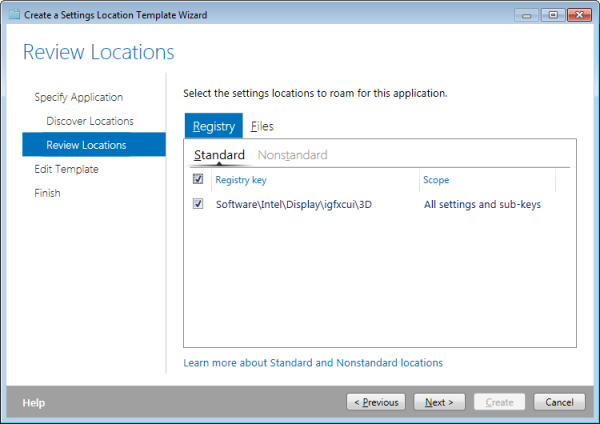Click the wizard window title icon

pos(14,15)
